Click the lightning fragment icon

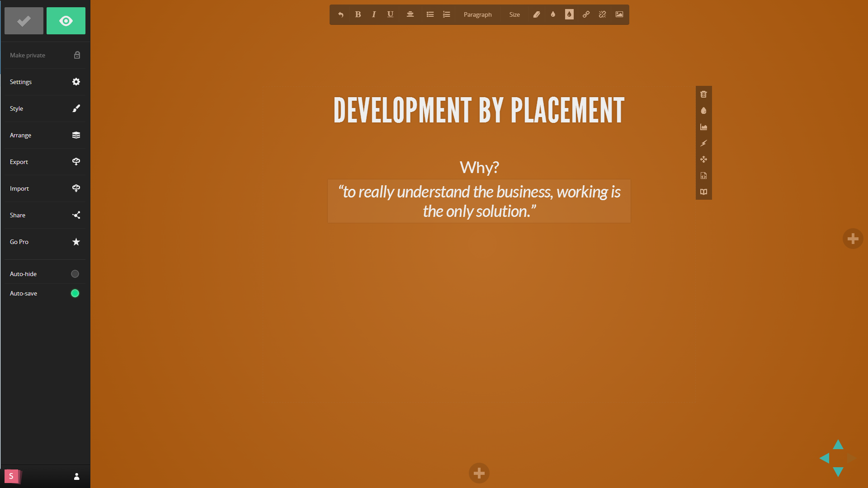point(703,143)
